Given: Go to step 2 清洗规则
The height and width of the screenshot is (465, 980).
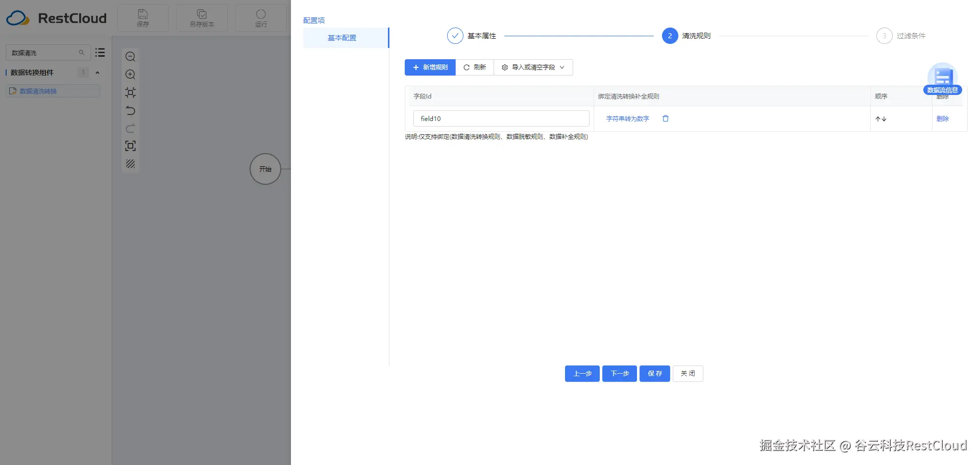Looking at the screenshot, I should (686, 36).
